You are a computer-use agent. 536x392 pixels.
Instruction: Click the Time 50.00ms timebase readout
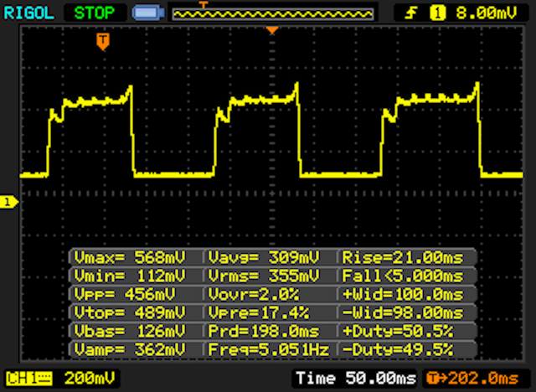pyautogui.click(x=356, y=379)
